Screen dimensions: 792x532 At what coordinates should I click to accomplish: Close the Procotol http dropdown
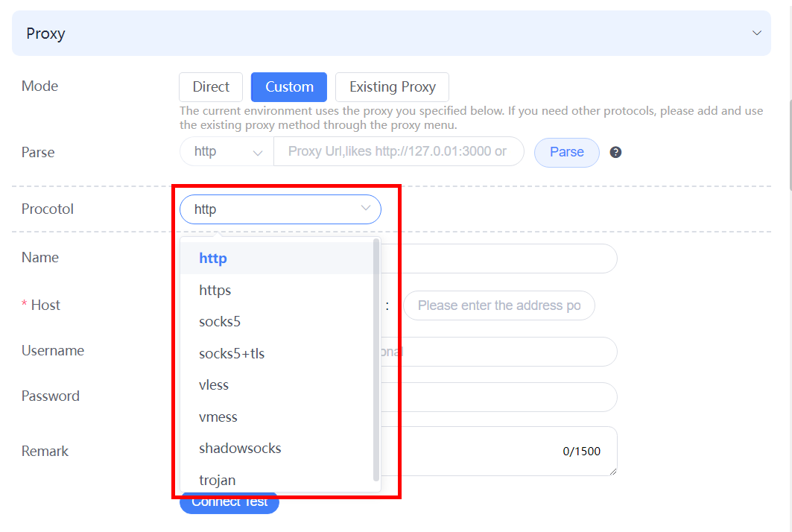point(280,209)
